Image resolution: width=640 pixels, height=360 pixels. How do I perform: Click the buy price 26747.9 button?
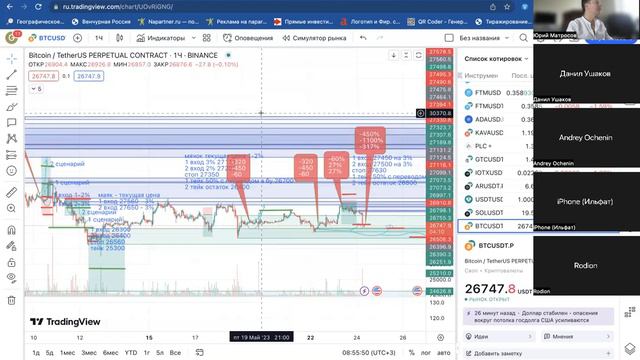89,76
